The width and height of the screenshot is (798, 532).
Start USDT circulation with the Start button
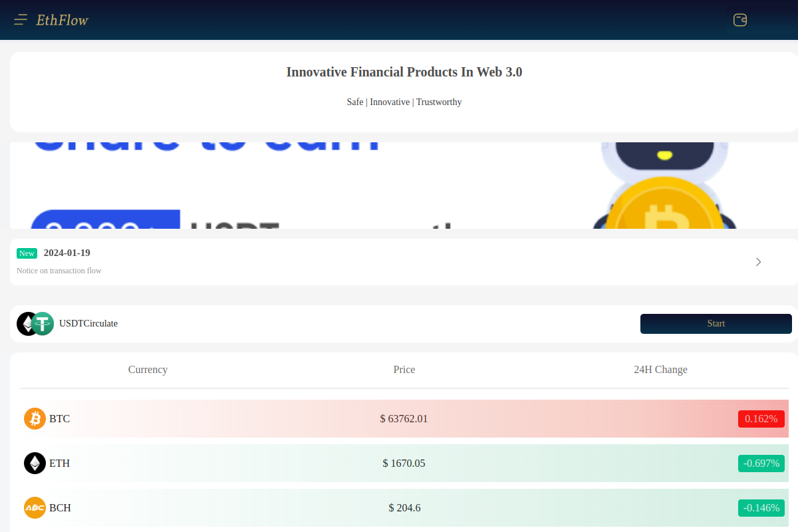click(716, 324)
